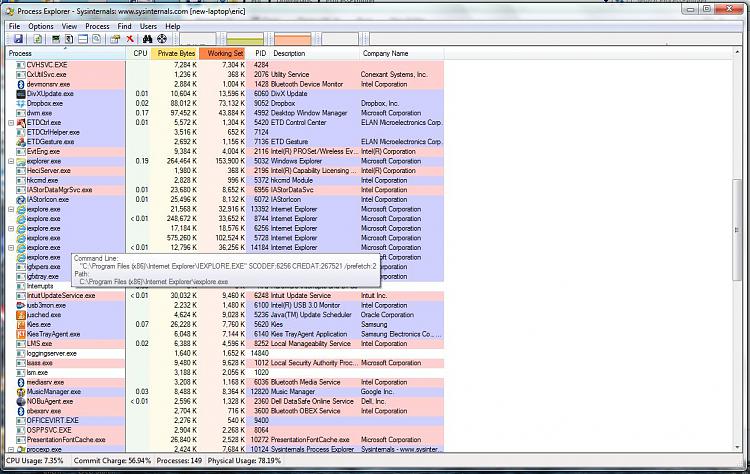
Task: Click the binoculars Find Handle icon
Action: coord(147,39)
